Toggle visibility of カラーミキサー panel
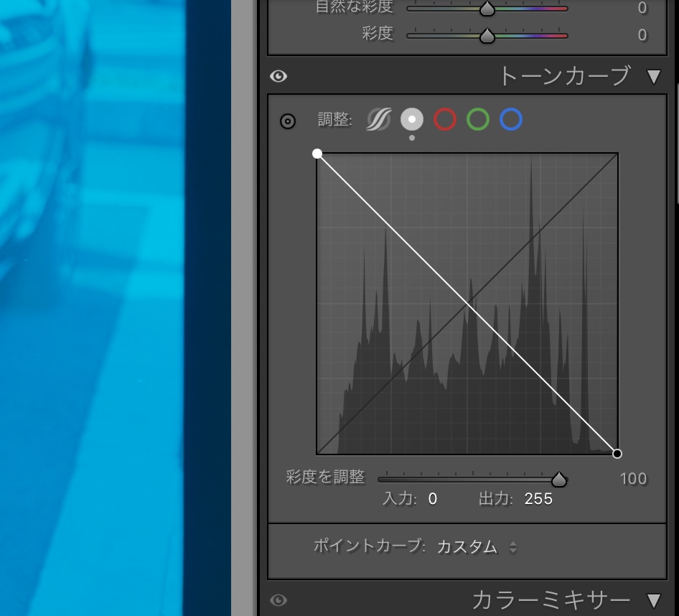This screenshot has width=679, height=616. (x=278, y=600)
